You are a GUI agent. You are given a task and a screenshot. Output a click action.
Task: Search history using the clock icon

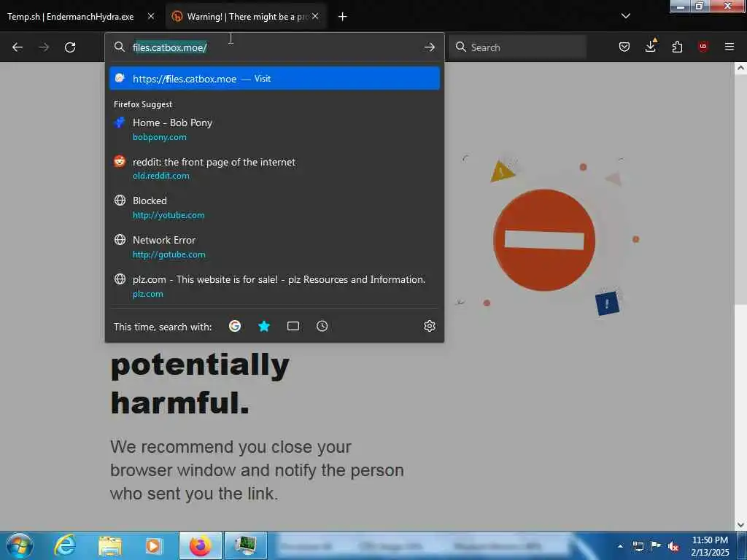click(x=322, y=326)
